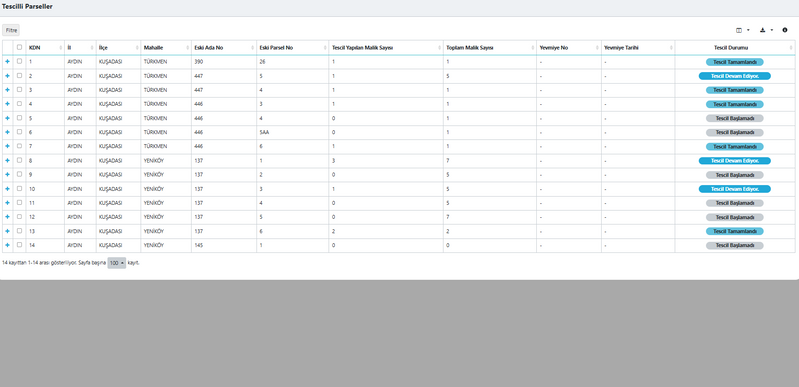
Task: Select the checkbox of row 8
Action: point(19,160)
